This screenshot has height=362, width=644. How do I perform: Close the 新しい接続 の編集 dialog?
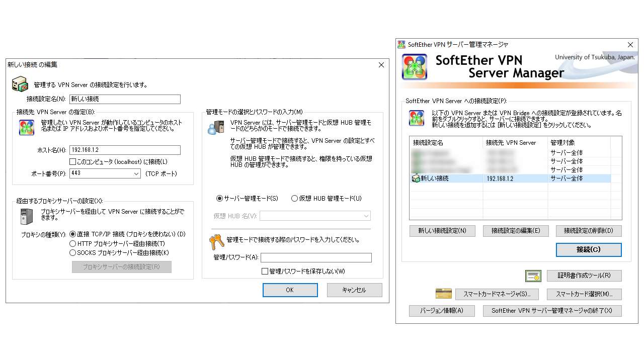pos(381,65)
